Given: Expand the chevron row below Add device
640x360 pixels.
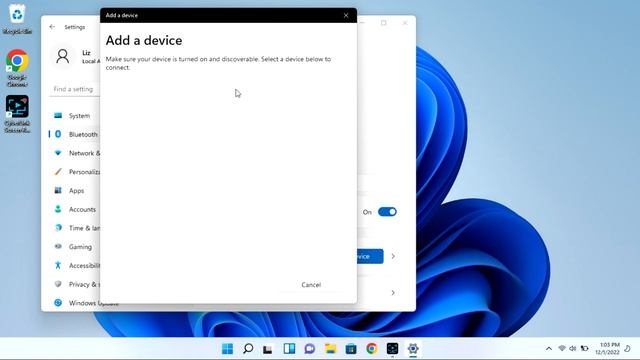Looking at the screenshot, I should [393, 293].
